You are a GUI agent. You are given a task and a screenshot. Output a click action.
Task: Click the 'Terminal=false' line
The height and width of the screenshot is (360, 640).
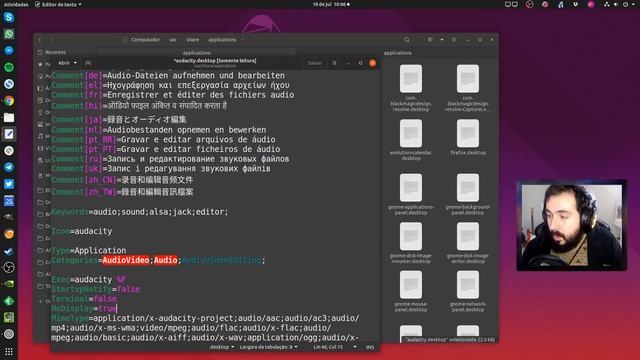point(84,299)
